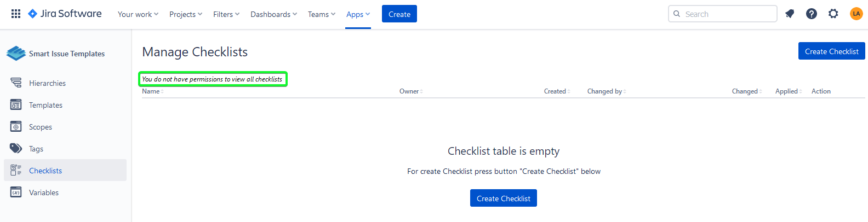Screen dimensions: 868x222
Task: Open the user profile avatar
Action: pyautogui.click(x=856, y=14)
